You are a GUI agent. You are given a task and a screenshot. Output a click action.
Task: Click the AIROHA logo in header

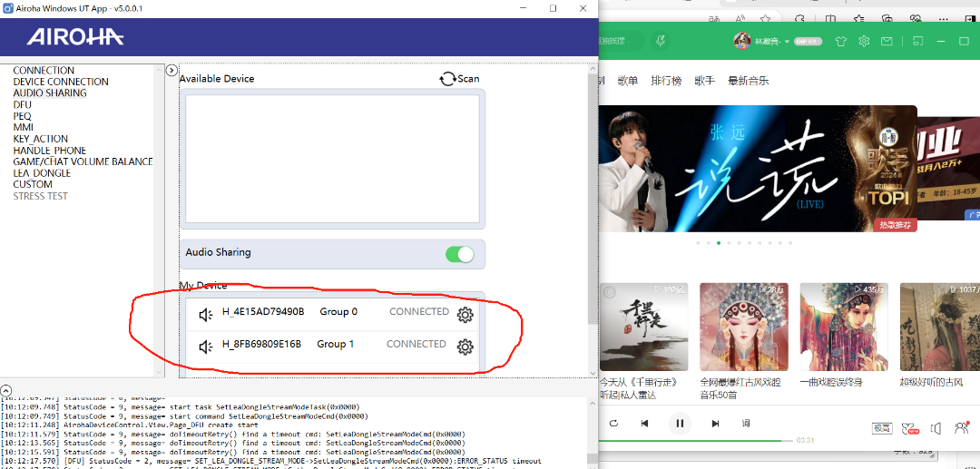point(75,37)
